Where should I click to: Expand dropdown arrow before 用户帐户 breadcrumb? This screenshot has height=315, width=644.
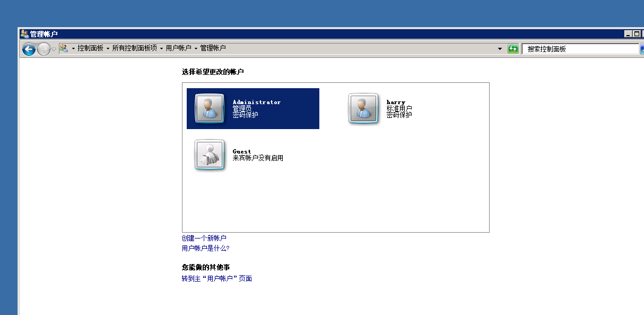pos(162,48)
